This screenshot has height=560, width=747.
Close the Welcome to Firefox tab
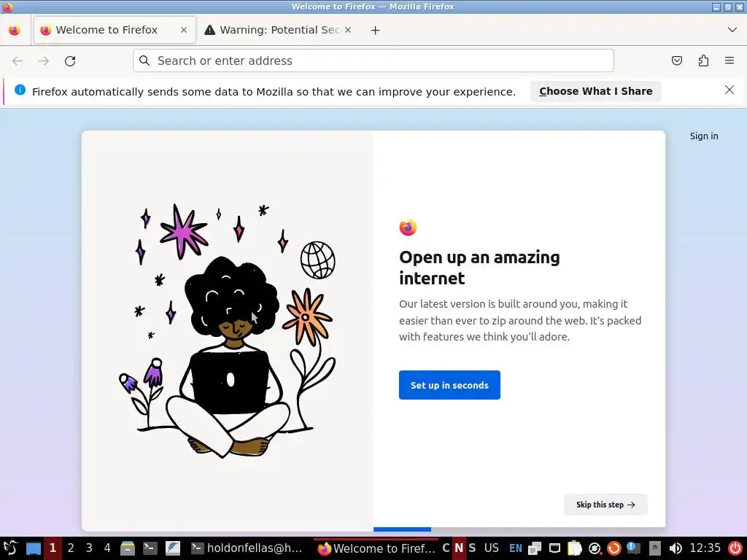[184, 30]
